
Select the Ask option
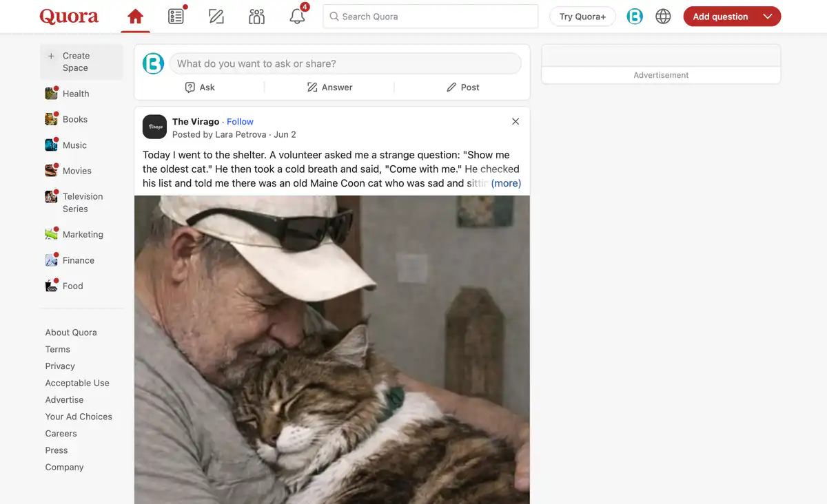point(200,87)
